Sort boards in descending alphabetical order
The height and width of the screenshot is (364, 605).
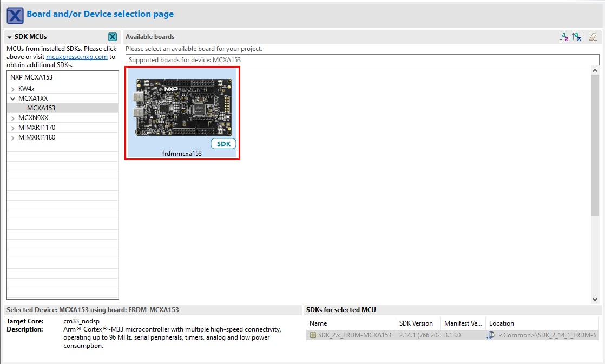tap(577, 37)
